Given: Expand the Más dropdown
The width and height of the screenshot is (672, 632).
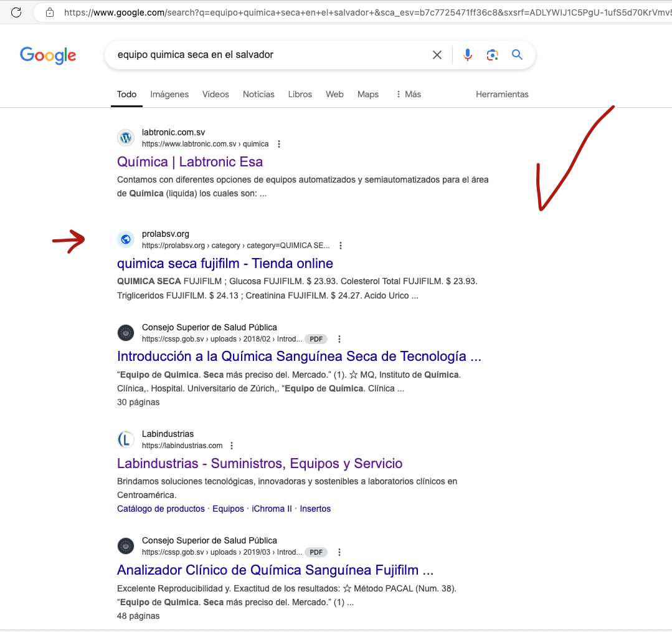Looking at the screenshot, I should point(409,94).
